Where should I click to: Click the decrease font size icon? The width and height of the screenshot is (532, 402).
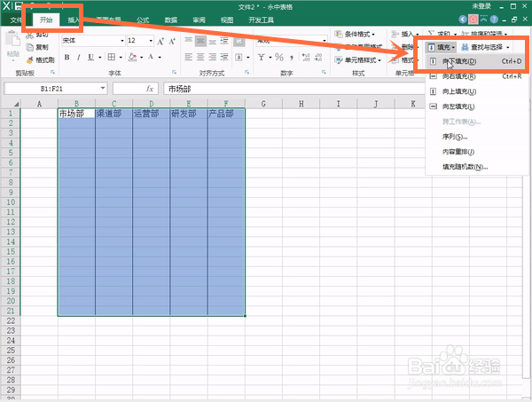172,42
